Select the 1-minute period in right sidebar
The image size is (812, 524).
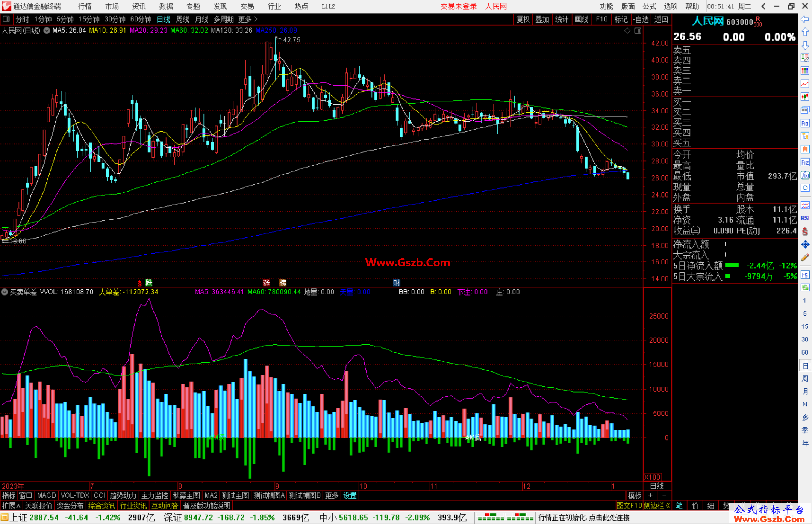tap(805, 301)
